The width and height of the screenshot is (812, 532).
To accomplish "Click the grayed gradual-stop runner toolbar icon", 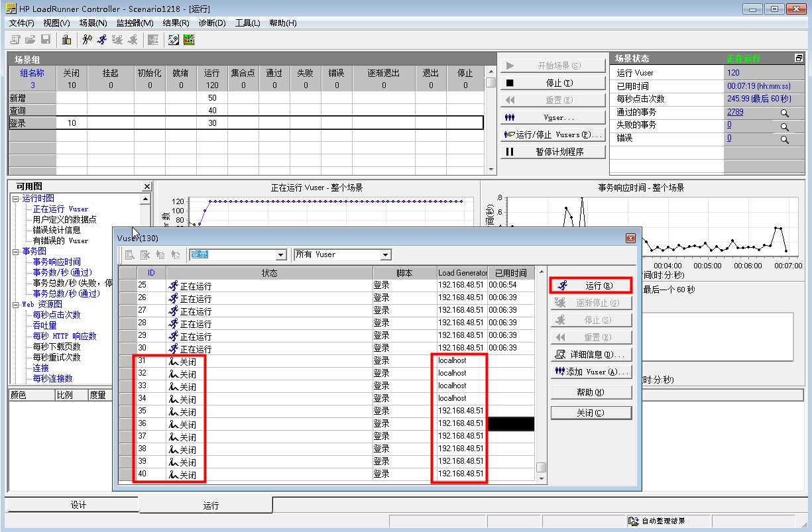I will [x=117, y=40].
